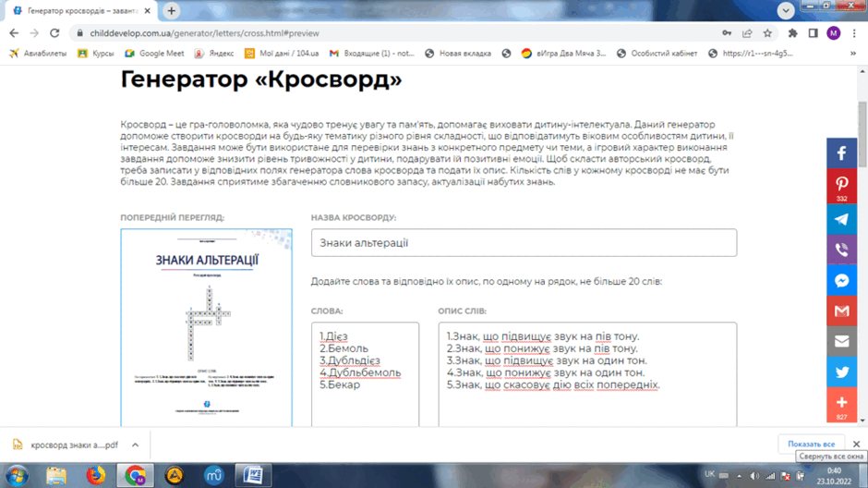
Task: Click the address bar URL
Action: [x=205, y=33]
